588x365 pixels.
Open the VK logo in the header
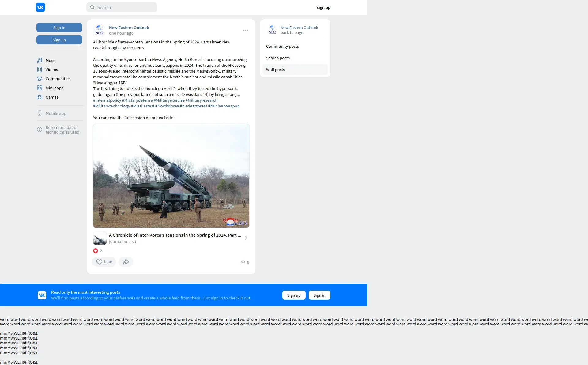tap(40, 7)
